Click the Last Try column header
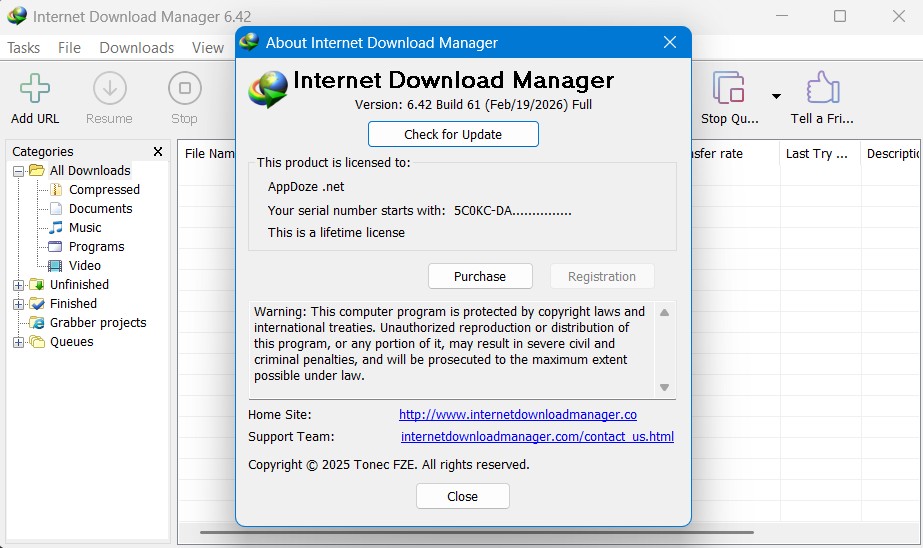 pyautogui.click(x=821, y=154)
